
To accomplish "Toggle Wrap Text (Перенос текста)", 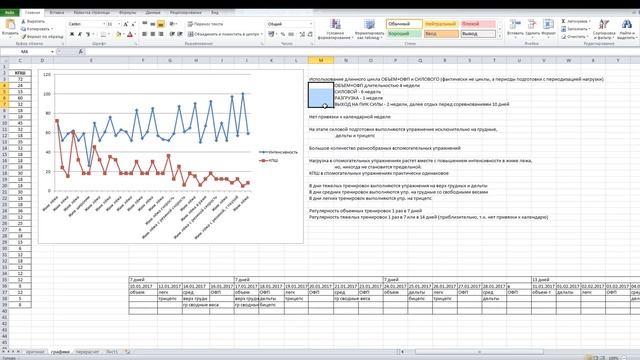I will tap(205, 24).
